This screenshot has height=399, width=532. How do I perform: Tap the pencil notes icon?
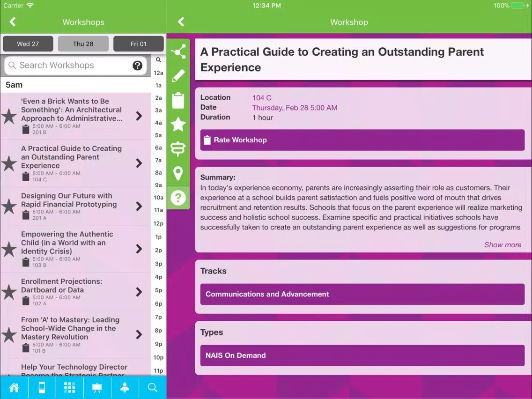tap(178, 76)
